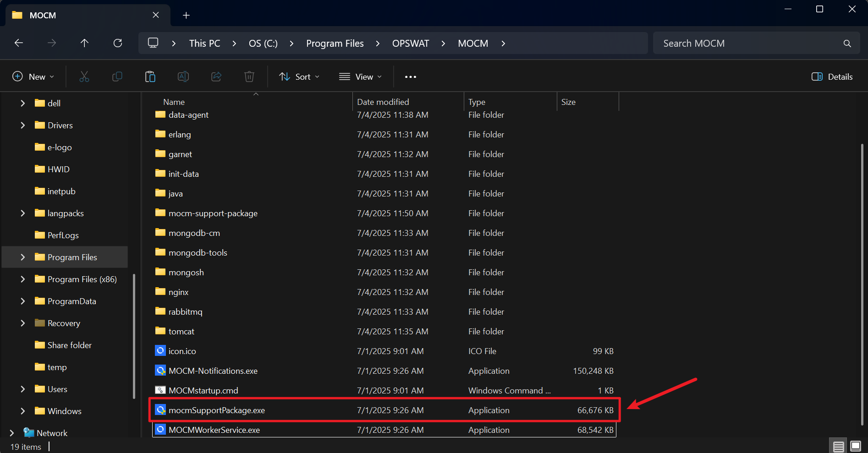Click OPSWAT in the breadcrumb
This screenshot has height=453, width=868.
pos(411,43)
